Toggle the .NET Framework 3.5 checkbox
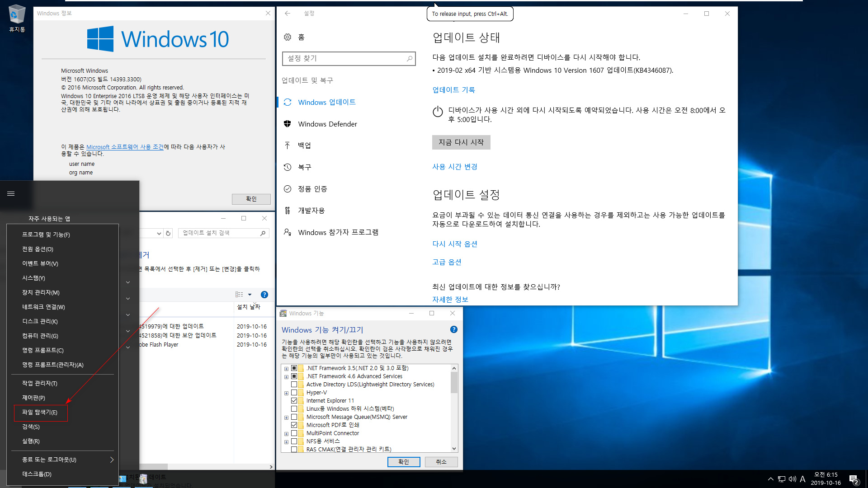This screenshot has height=488, width=868. tap(294, 368)
